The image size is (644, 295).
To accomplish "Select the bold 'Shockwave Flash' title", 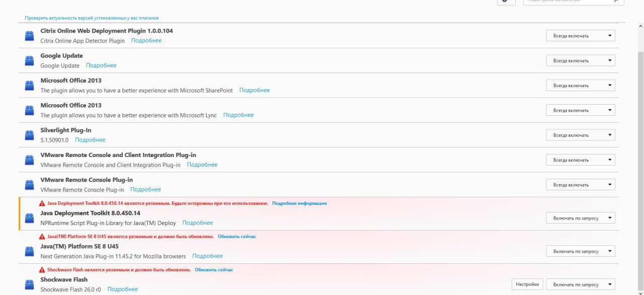I will [64, 280].
